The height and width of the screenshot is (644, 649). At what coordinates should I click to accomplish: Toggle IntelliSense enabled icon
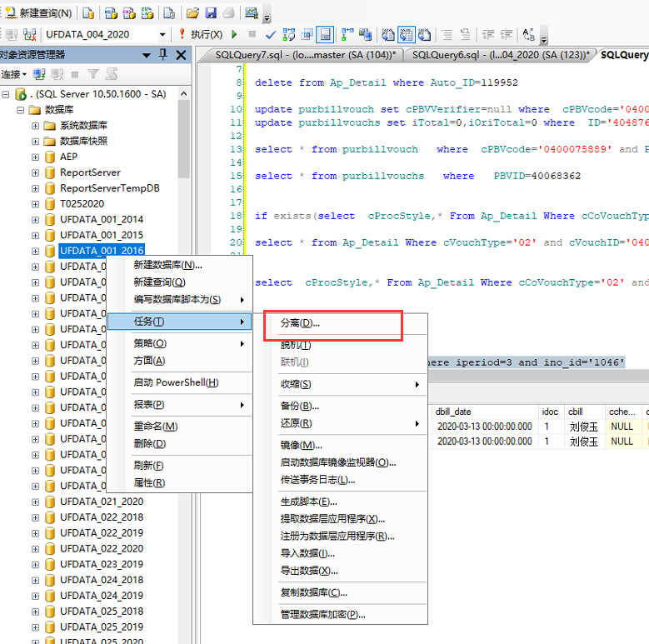325,35
